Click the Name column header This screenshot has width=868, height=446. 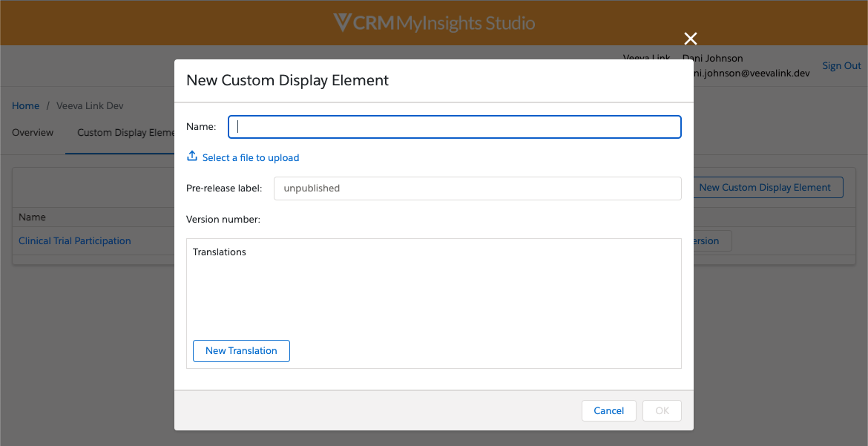32,217
